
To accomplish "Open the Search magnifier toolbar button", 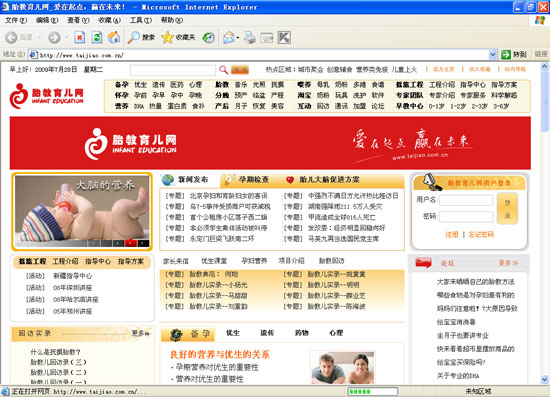I will tap(141, 37).
